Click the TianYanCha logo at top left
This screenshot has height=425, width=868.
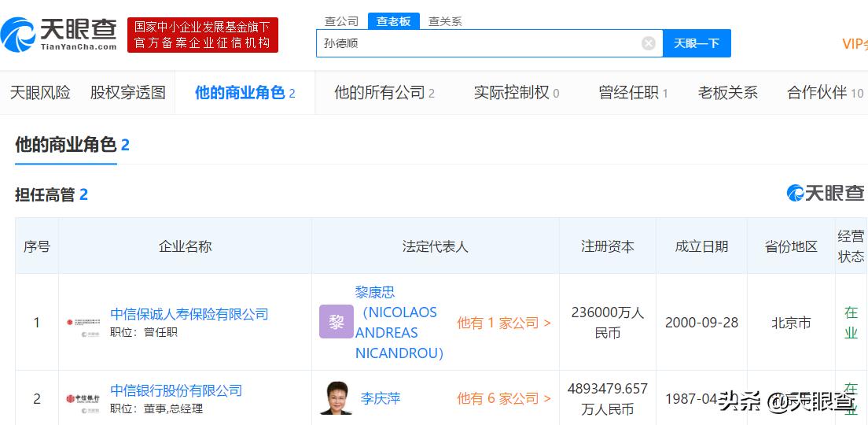pyautogui.click(x=59, y=35)
